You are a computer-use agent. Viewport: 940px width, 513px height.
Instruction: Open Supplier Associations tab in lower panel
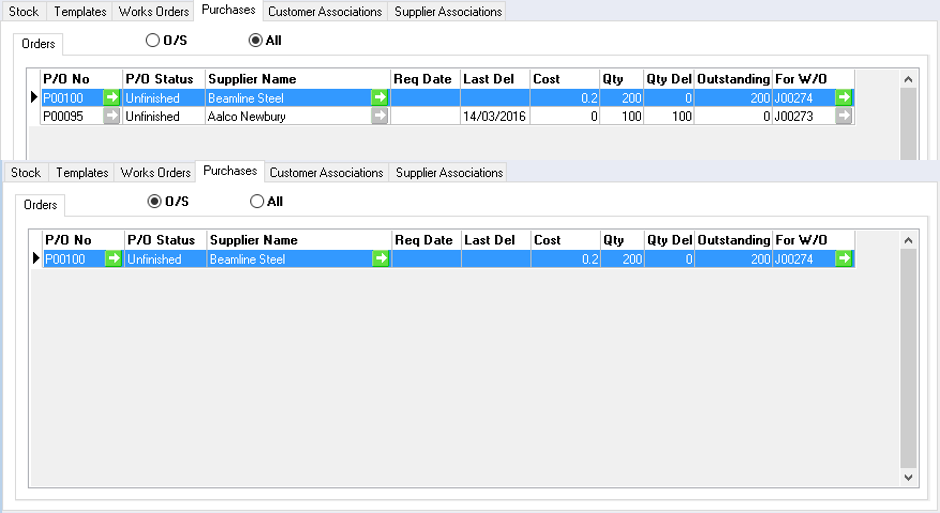pyautogui.click(x=449, y=173)
